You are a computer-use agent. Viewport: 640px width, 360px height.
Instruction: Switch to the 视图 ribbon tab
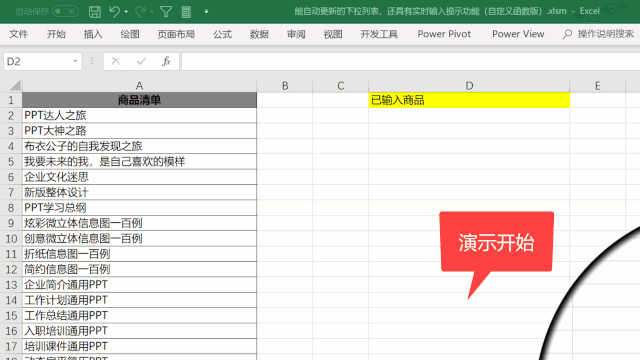(x=333, y=34)
